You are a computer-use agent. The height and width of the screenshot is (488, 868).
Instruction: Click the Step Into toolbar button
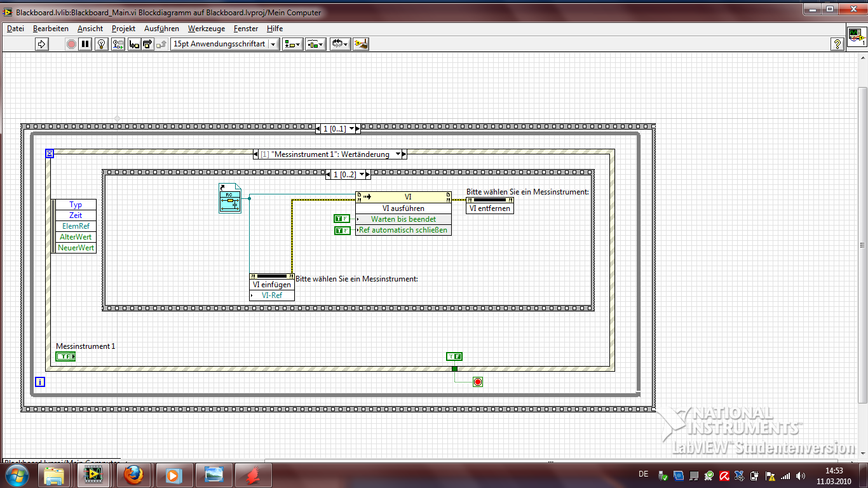134,44
